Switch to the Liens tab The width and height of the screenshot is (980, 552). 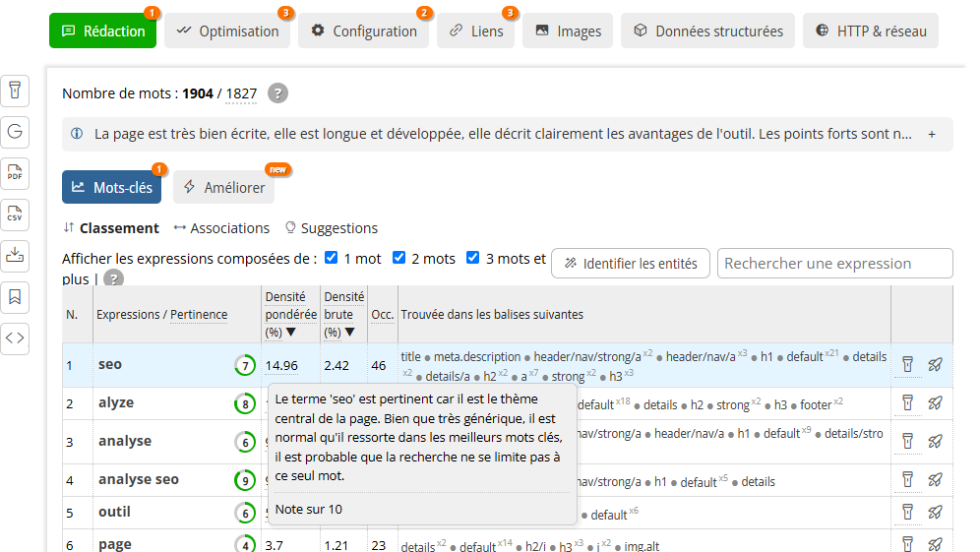(475, 31)
